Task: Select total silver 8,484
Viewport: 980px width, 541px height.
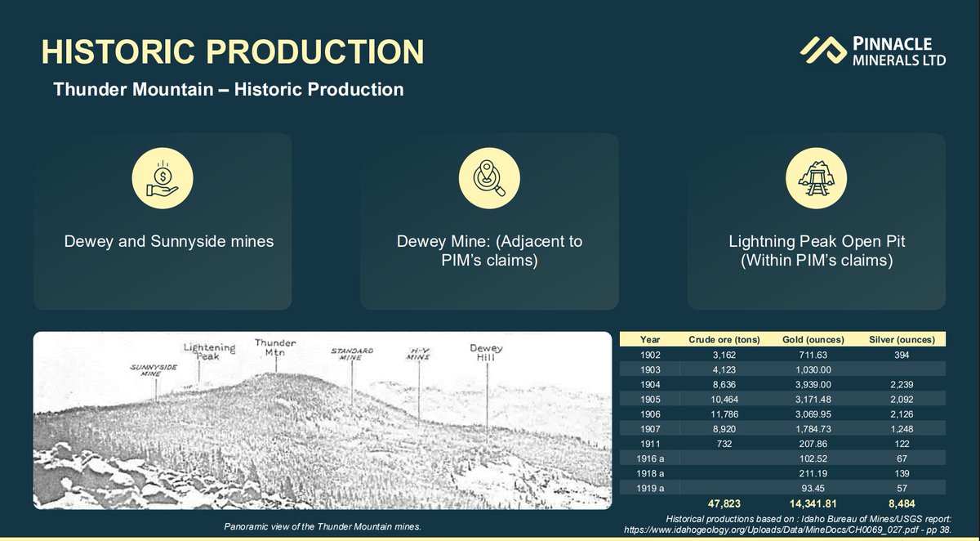Action: coord(901,503)
